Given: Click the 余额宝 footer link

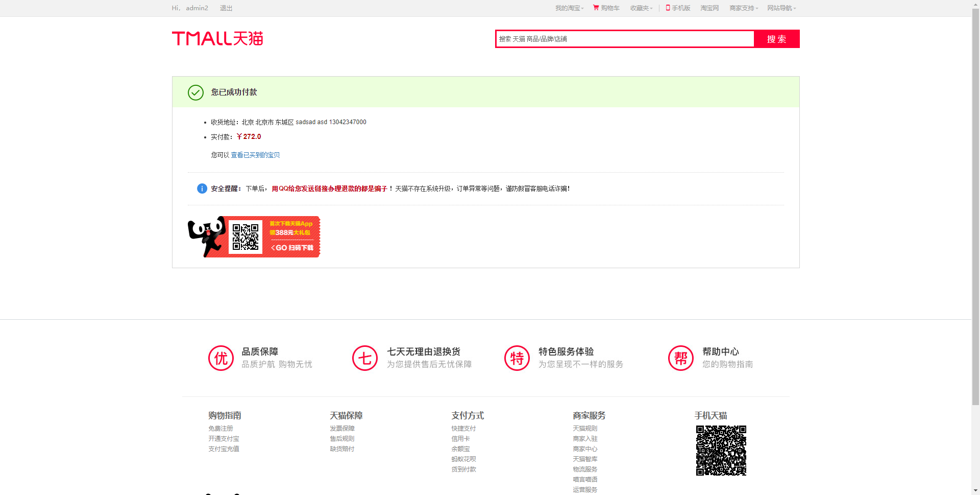Looking at the screenshot, I should [x=460, y=449].
